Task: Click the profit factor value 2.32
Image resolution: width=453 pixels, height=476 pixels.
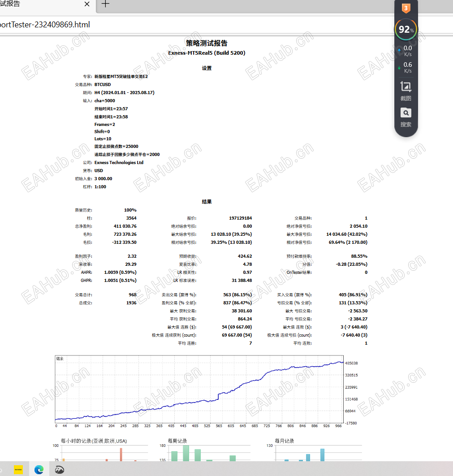Action: [132, 256]
